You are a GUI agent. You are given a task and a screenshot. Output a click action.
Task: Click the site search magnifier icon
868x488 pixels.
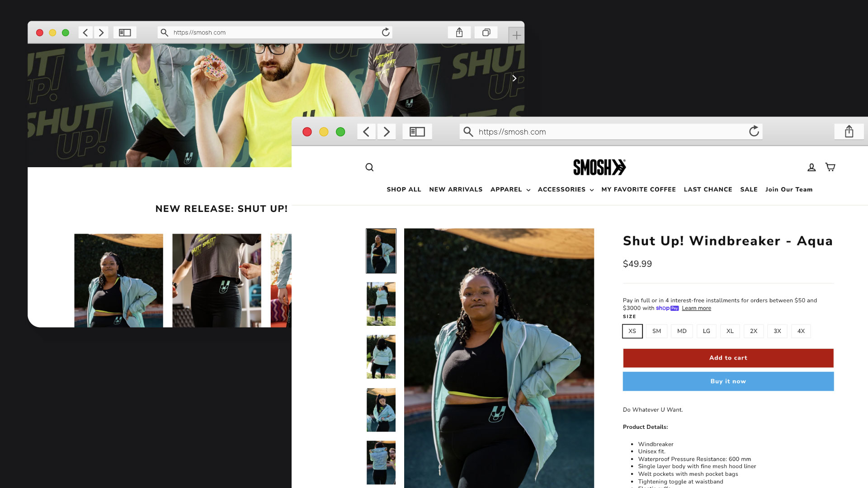point(369,167)
